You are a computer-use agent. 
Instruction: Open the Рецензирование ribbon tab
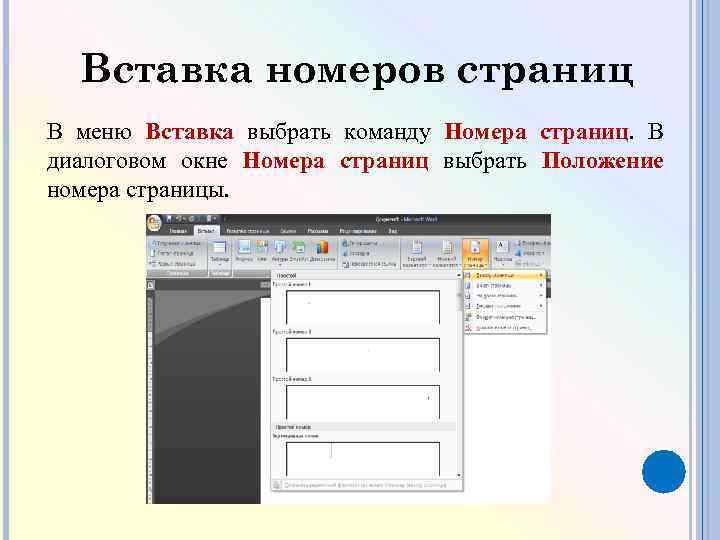358,231
